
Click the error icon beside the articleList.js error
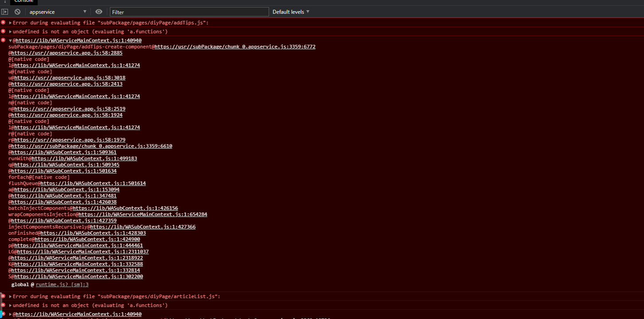point(4,296)
